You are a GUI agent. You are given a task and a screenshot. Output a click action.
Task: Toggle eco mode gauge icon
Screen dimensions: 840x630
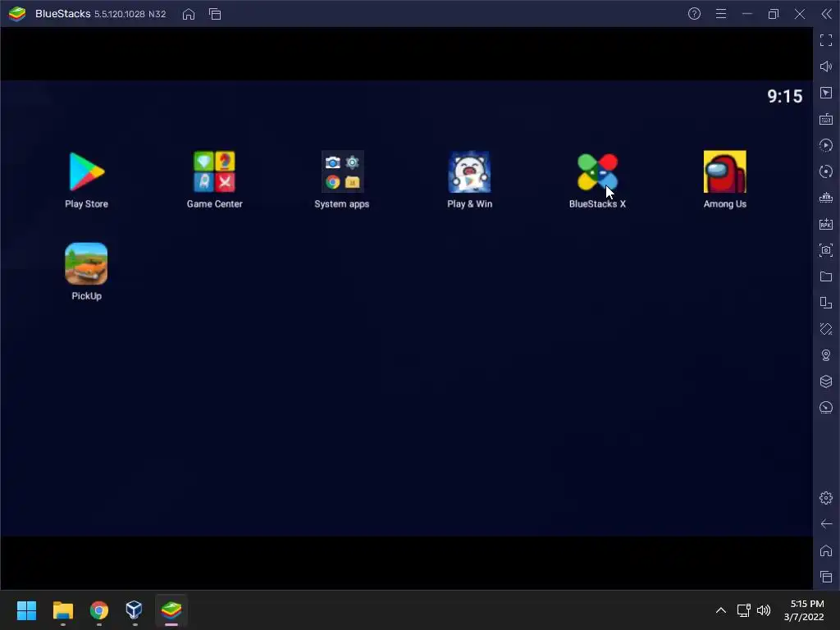pos(826,408)
